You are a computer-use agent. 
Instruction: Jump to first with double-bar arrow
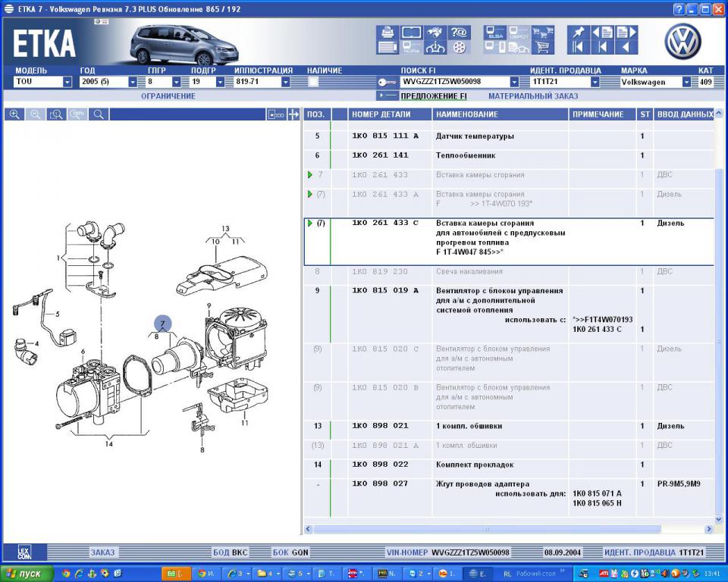pos(578,47)
